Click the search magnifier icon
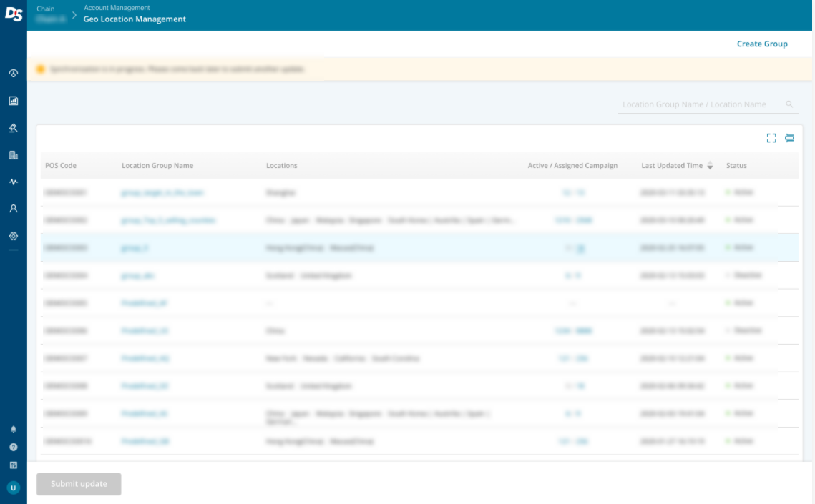 click(x=789, y=104)
